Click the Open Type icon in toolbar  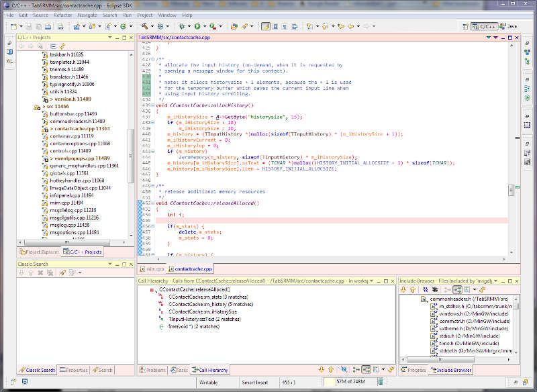click(234, 26)
